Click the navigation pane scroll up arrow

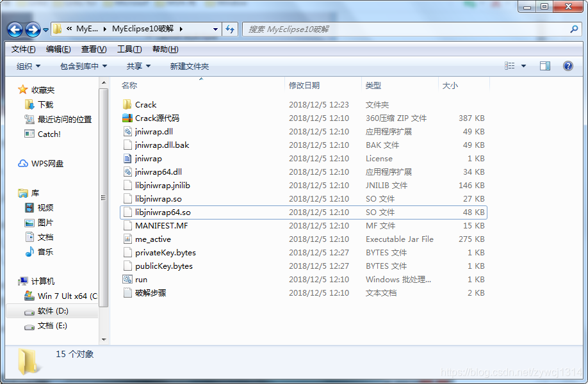(x=104, y=83)
